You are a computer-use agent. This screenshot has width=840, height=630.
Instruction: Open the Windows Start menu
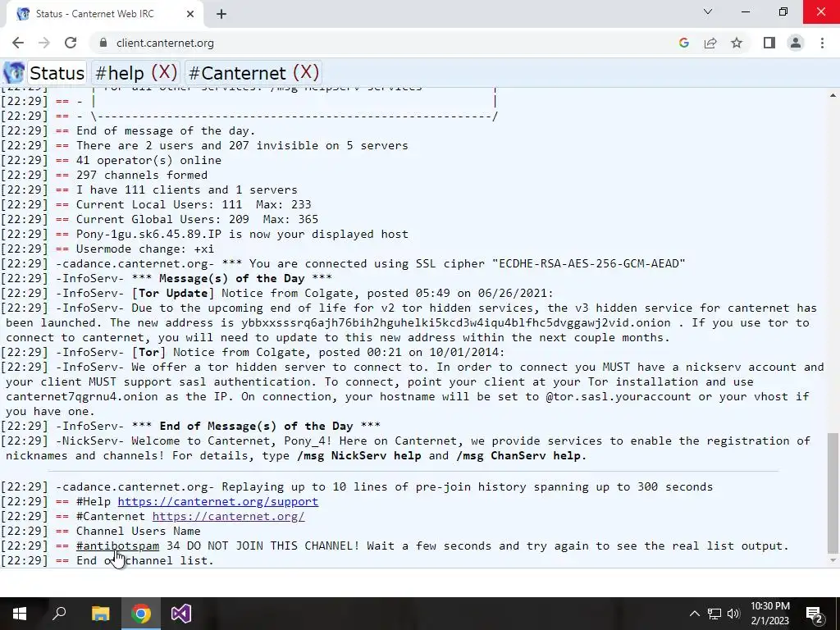pyautogui.click(x=20, y=614)
